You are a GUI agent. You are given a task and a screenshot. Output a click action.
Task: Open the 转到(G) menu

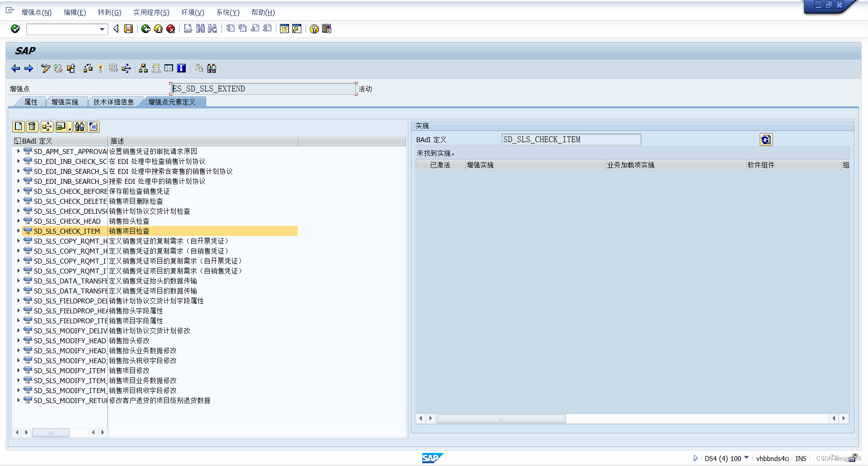[x=110, y=13]
